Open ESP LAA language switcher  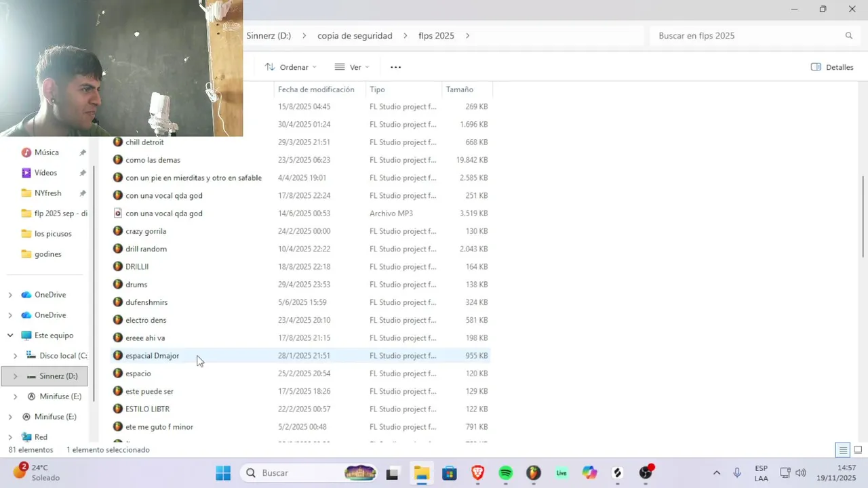pos(761,473)
